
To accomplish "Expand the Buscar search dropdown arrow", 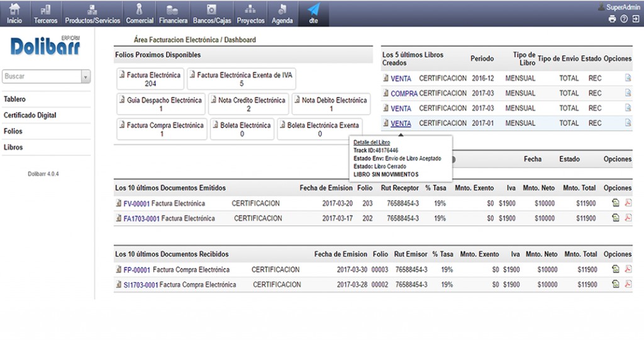I will 86,76.
